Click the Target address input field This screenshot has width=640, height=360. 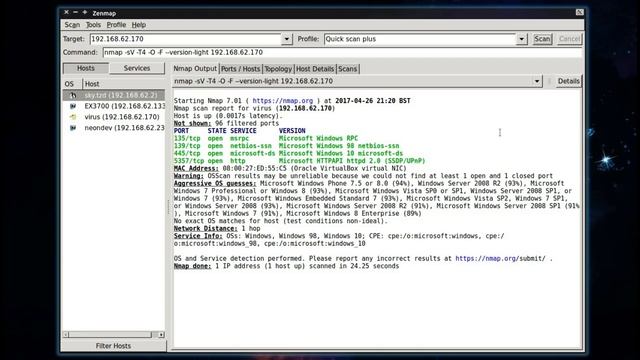(185, 39)
